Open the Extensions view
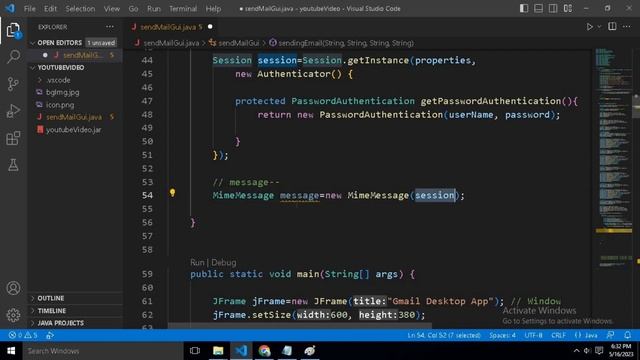Viewport: 640px width, 360px height. 13,138
